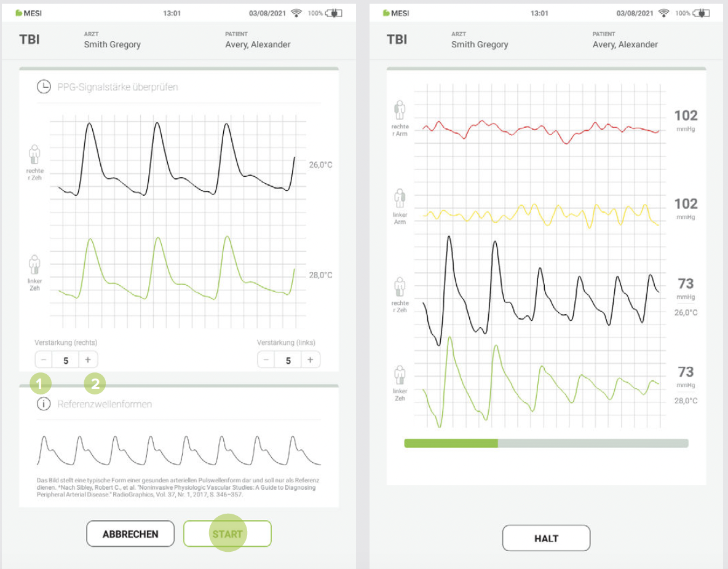
Task: Increase Verstärkung (links) with plus button
Action: (310, 359)
